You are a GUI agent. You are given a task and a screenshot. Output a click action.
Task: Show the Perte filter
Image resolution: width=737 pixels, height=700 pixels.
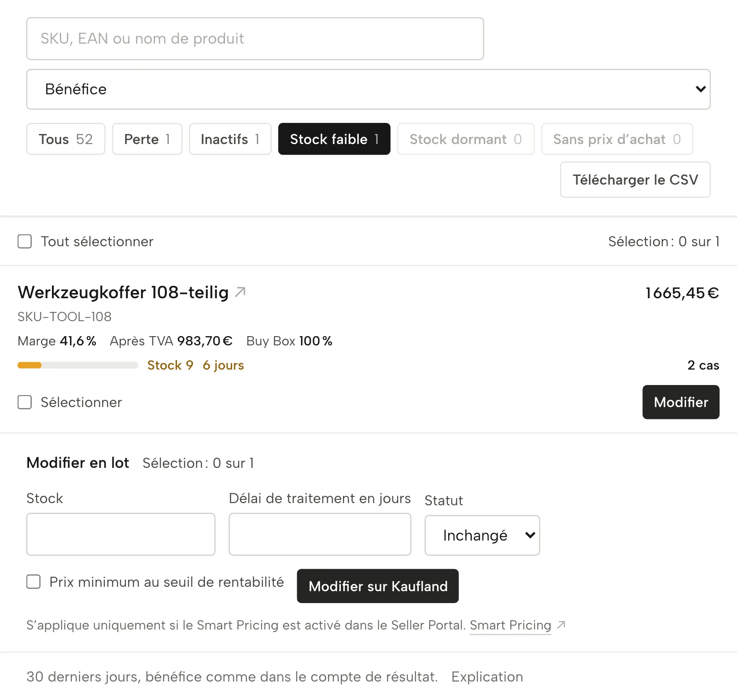click(147, 139)
